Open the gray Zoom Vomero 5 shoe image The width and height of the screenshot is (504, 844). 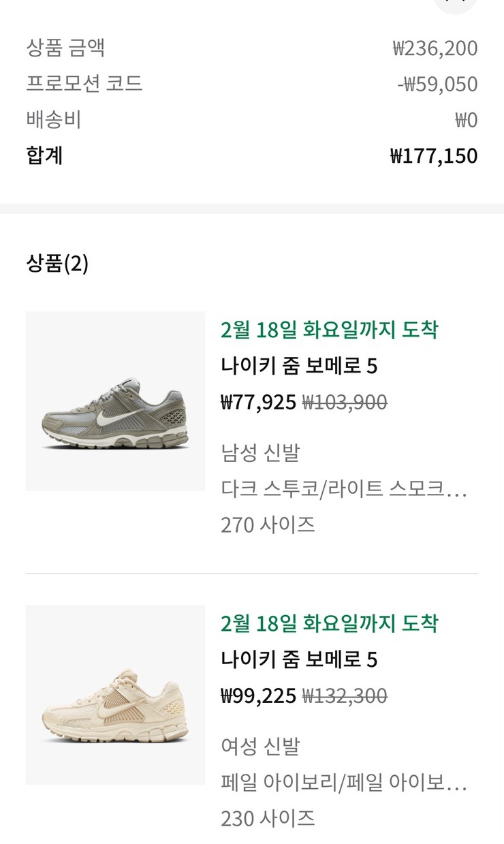(115, 401)
